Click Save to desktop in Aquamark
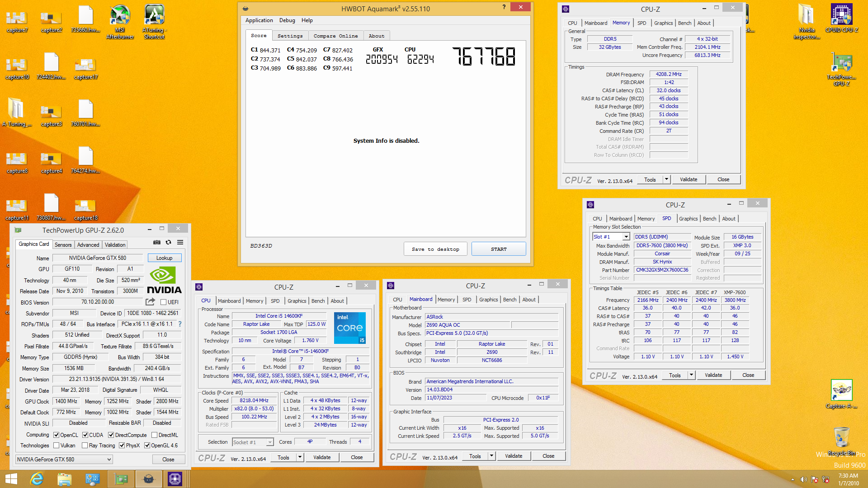Image resolution: width=868 pixels, height=488 pixels. pyautogui.click(x=435, y=249)
